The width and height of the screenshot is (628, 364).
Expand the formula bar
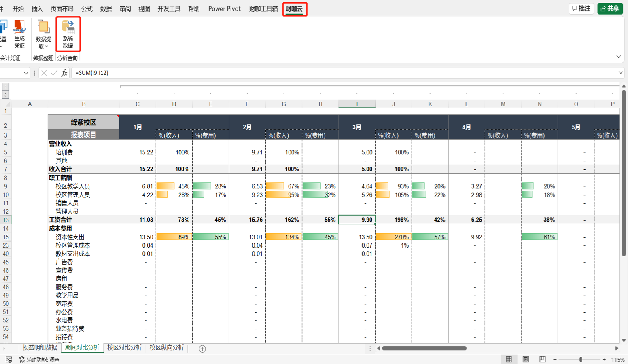click(x=620, y=73)
